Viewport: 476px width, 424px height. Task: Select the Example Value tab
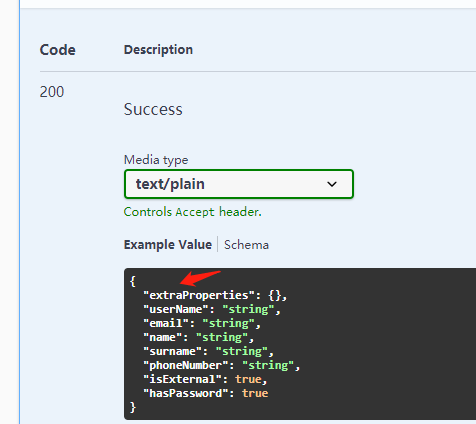(x=168, y=245)
